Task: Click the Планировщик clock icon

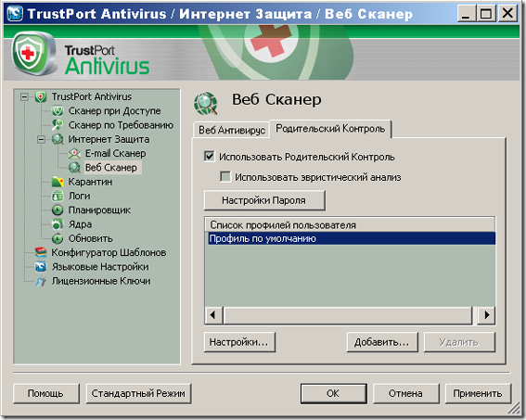Action: click(58, 210)
